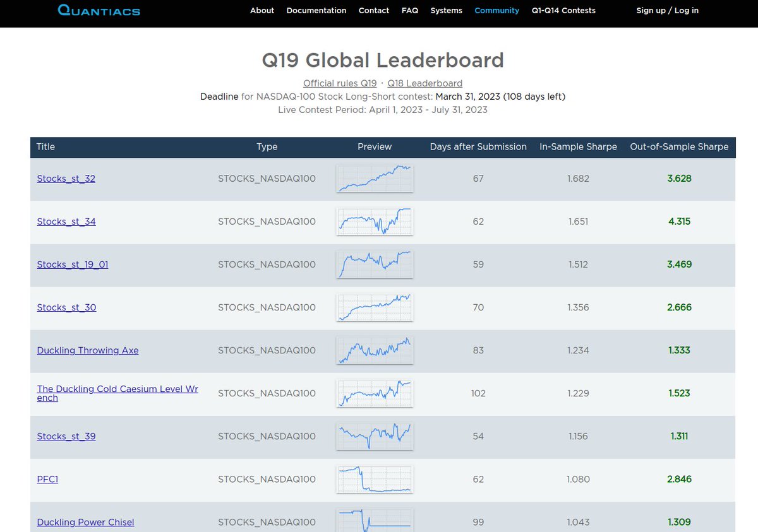Click the Stocks_st_39 preview chart
Image resolution: width=758 pixels, height=532 pixels.
375,436
